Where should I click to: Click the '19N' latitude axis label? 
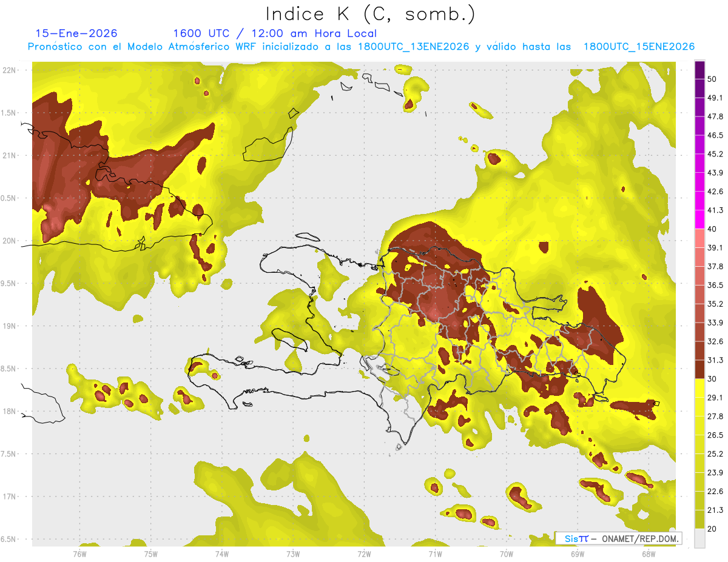(9, 326)
